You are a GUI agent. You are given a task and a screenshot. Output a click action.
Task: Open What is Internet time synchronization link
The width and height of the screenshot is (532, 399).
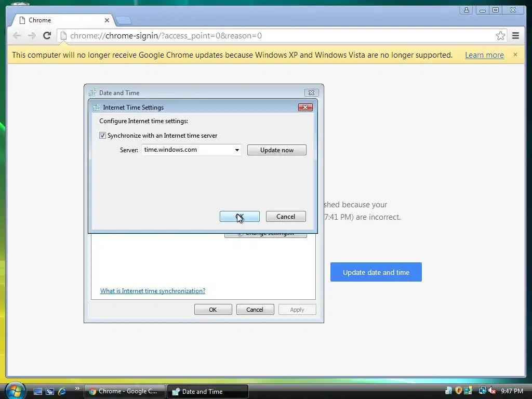click(x=153, y=291)
